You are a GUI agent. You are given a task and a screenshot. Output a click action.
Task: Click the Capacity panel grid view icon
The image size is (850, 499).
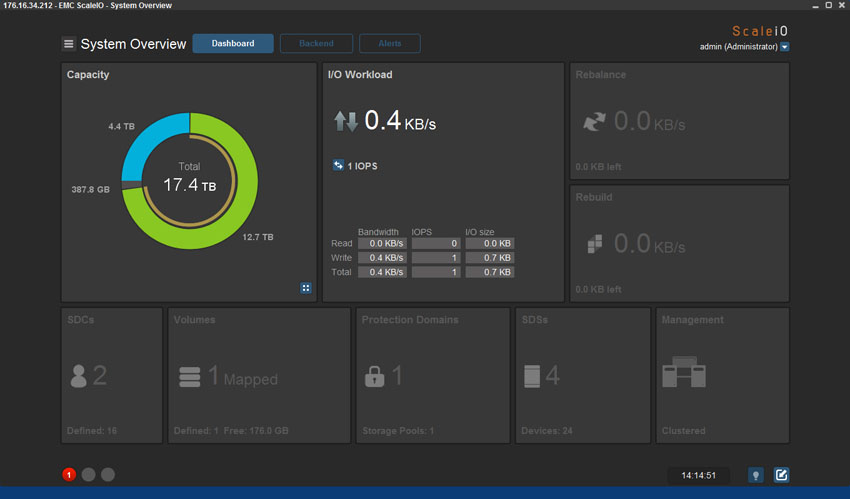pos(306,288)
